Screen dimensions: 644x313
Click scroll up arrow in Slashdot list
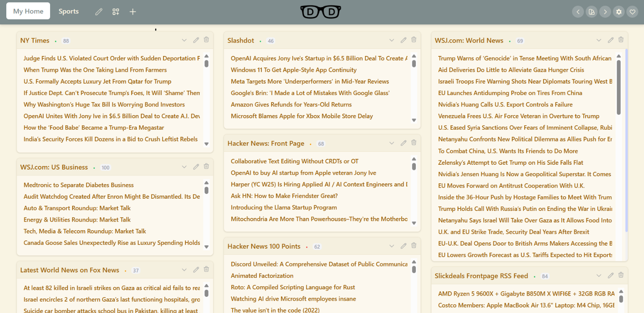[414, 56]
